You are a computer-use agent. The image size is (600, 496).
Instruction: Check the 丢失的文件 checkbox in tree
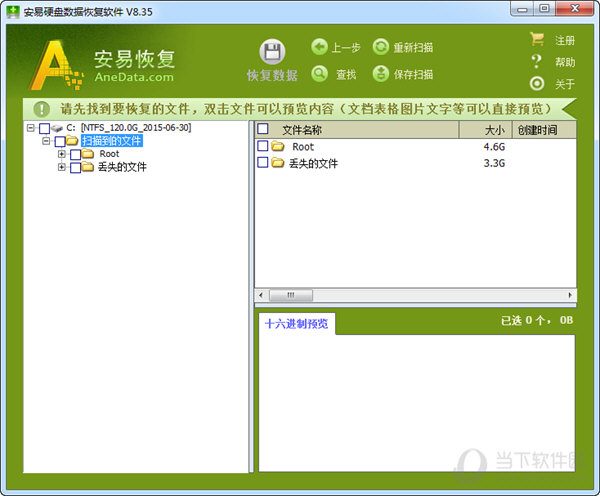click(75, 167)
